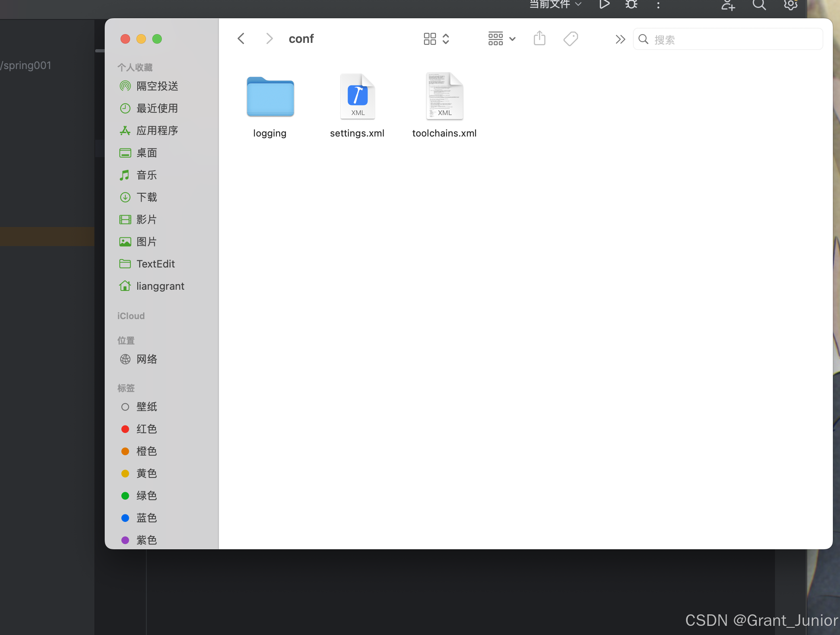Open AirDrop (隔空投送) in sidebar
This screenshot has height=635, width=840.
click(x=157, y=86)
